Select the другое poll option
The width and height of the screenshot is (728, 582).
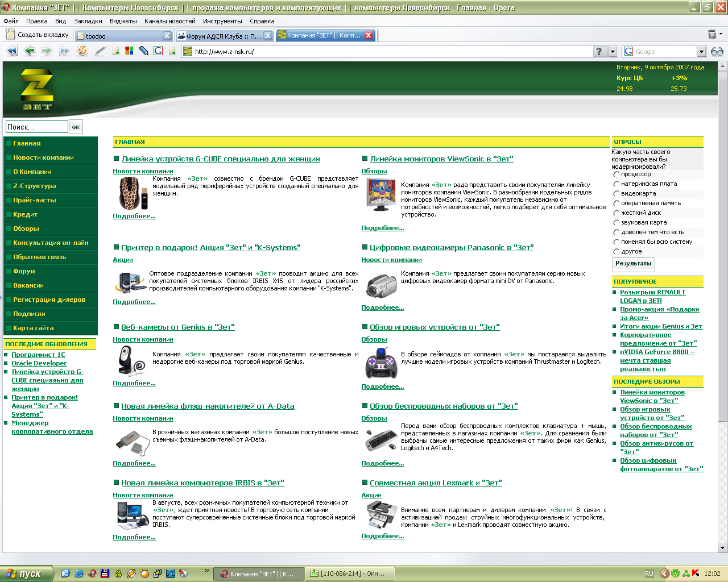(x=616, y=252)
